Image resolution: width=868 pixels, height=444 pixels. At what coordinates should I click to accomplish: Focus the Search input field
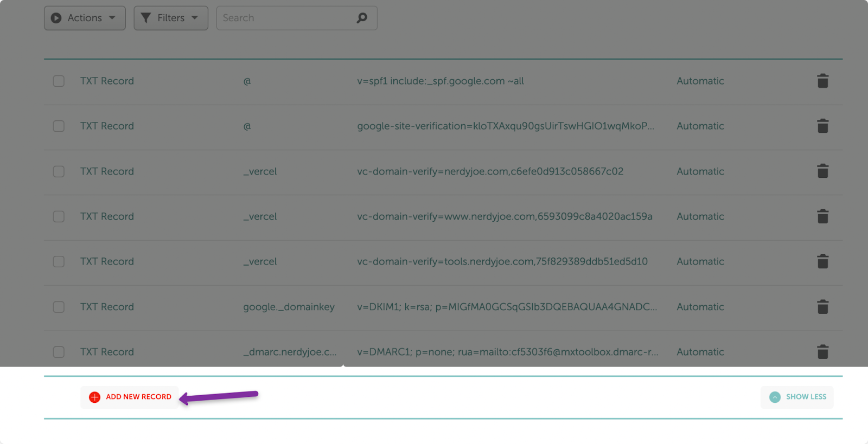297,18
